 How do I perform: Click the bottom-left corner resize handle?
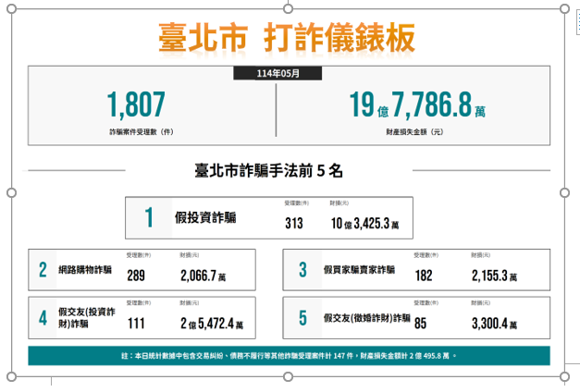[x=10, y=378]
